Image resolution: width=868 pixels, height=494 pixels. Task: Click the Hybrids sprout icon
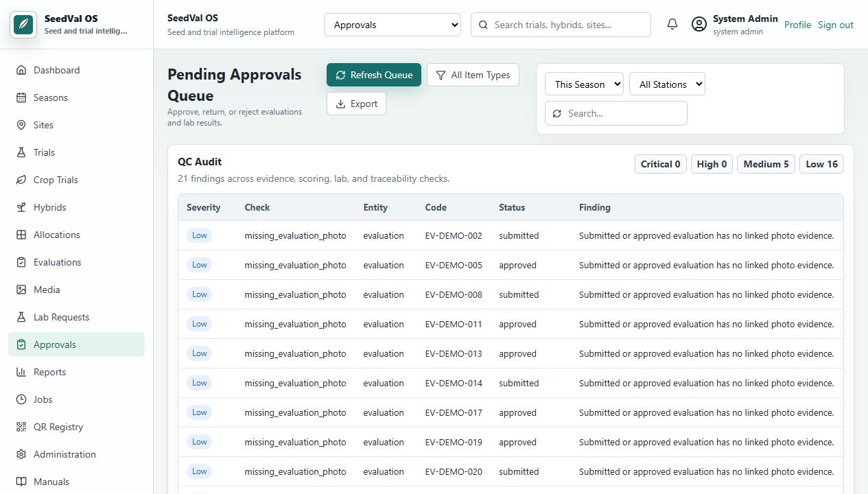coord(21,207)
